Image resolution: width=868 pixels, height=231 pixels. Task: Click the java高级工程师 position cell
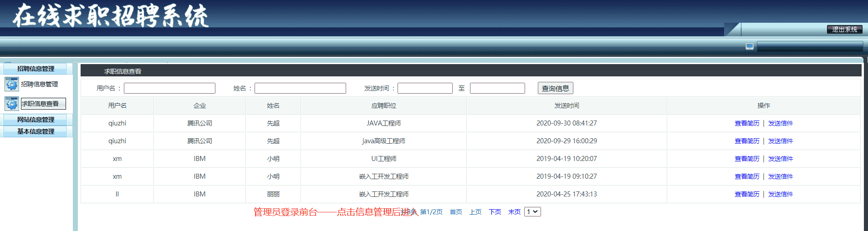pos(383,141)
